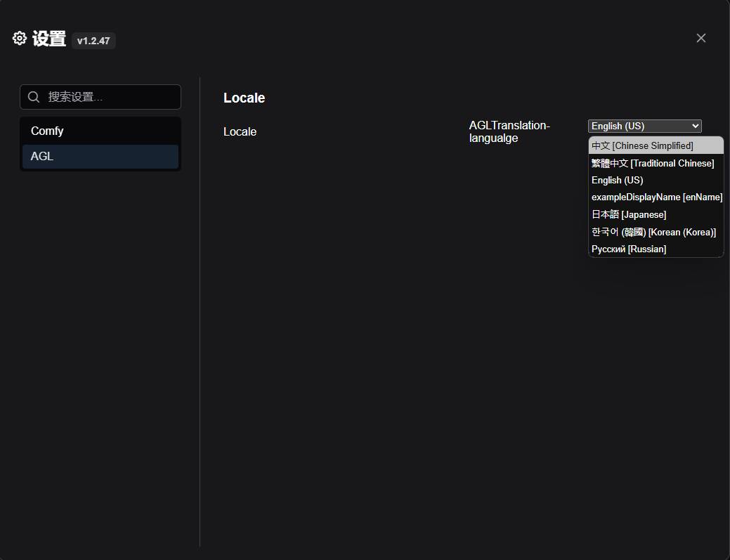Open the Comfy settings category

(x=100, y=131)
